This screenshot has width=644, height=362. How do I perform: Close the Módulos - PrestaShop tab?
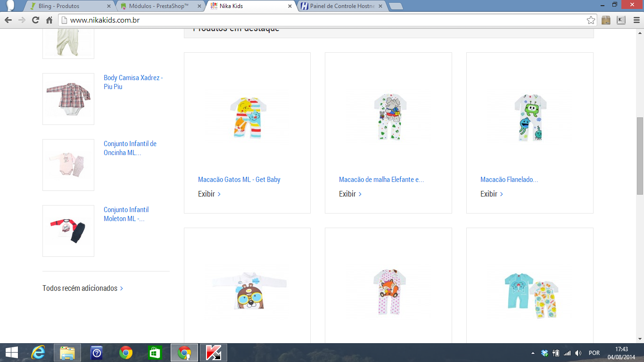click(199, 6)
